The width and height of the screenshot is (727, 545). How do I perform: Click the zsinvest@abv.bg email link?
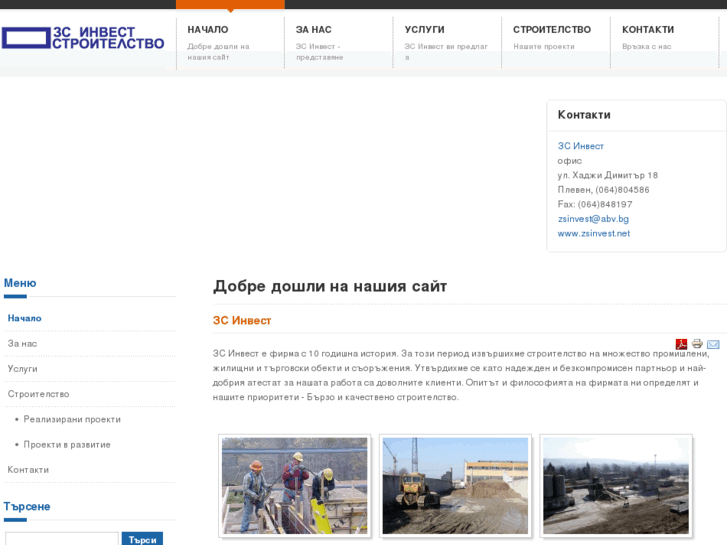(593, 219)
